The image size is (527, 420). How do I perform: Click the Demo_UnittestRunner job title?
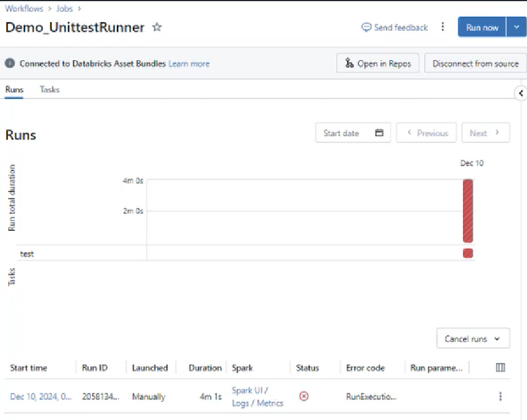[75, 27]
